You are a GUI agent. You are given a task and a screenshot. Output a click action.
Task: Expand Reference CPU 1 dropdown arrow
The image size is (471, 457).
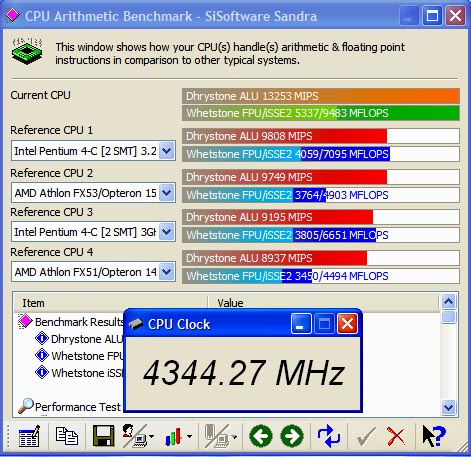coord(167,151)
